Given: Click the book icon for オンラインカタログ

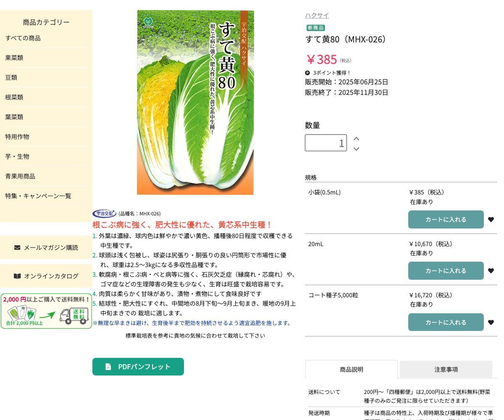Looking at the screenshot, I should (17, 276).
